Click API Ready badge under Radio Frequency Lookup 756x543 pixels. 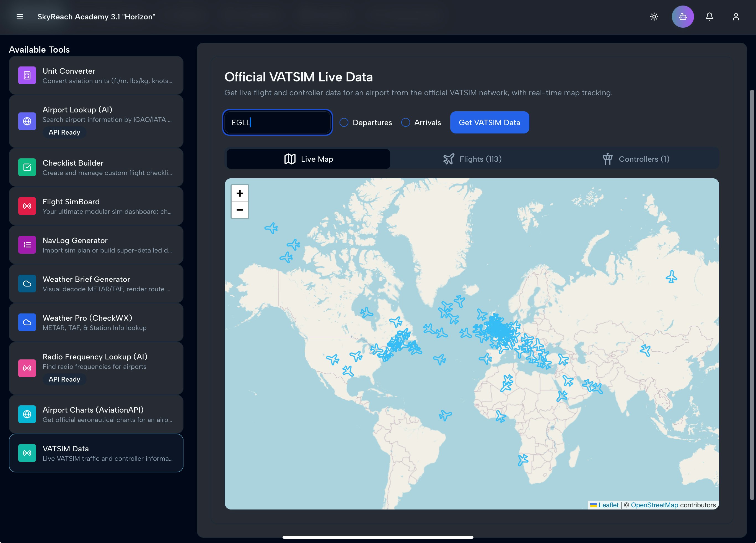click(x=64, y=379)
